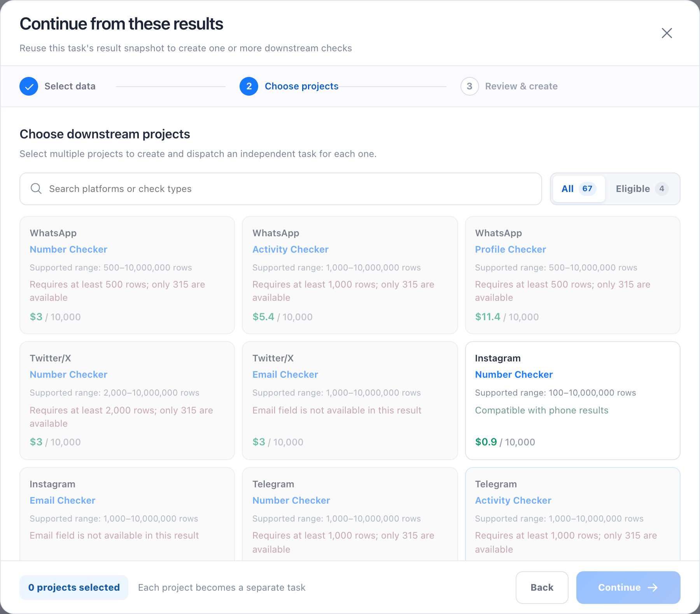Click Supported range: 2,000–10,000,000 rows text

[114, 392]
